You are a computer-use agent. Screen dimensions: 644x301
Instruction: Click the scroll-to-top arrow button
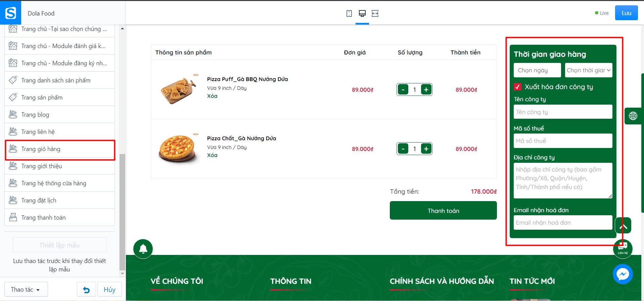click(623, 226)
